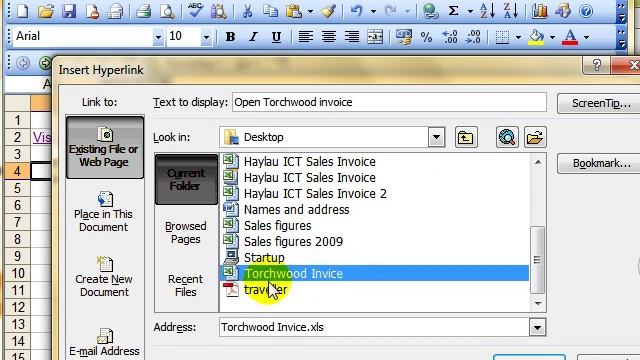Image resolution: width=640 pixels, height=360 pixels.
Task: Sort ascending with the A-Z icon
Action: pyautogui.click(x=487, y=11)
